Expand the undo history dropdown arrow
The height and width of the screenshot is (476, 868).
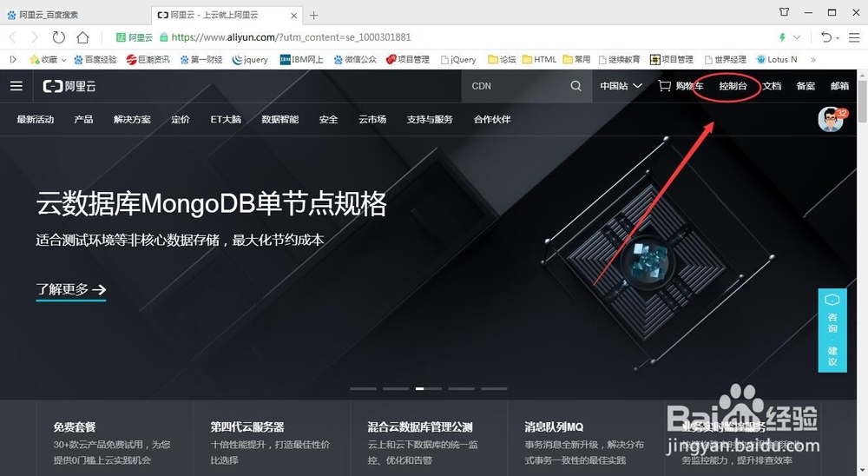[x=837, y=37]
